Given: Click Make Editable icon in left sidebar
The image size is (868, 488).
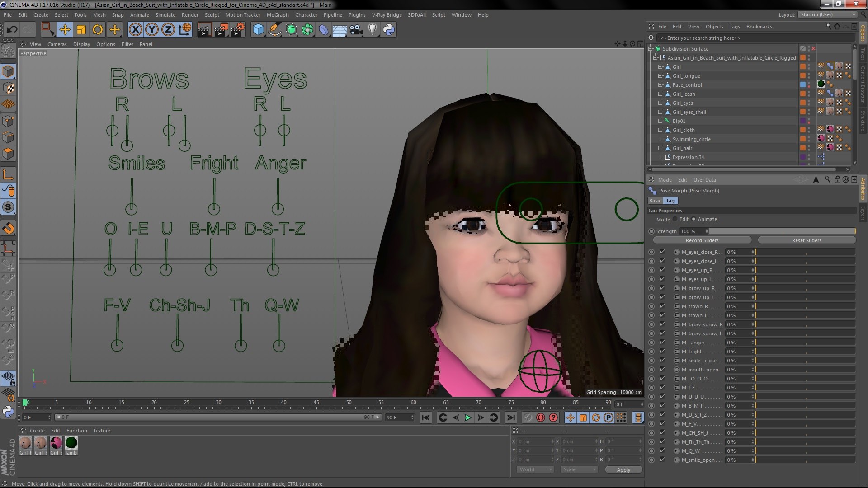Looking at the screenshot, I should [8, 52].
